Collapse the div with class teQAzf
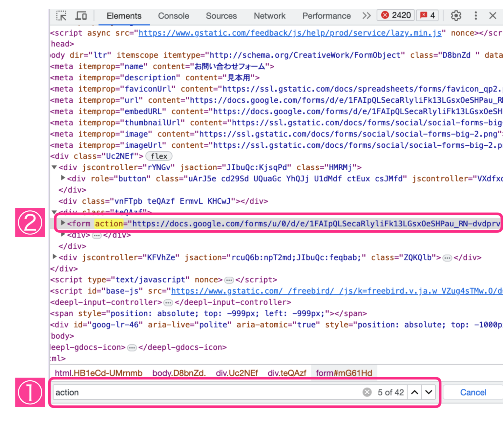 point(54,212)
